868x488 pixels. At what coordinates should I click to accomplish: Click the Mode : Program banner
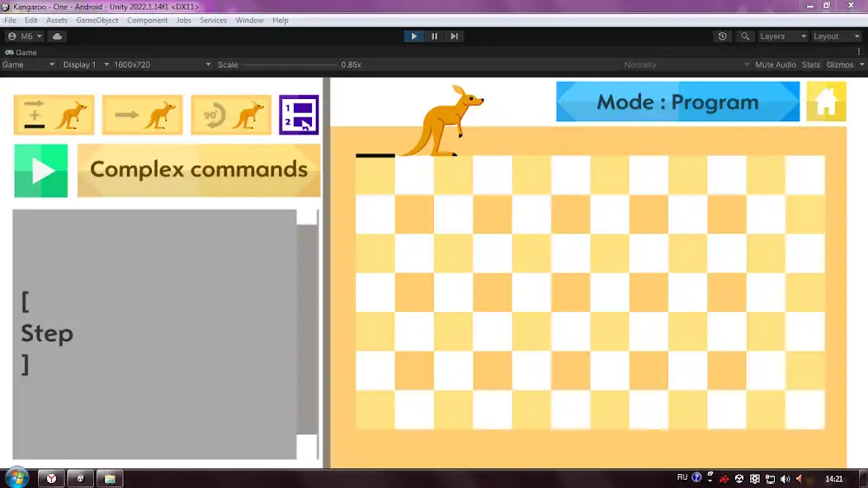[x=677, y=101]
